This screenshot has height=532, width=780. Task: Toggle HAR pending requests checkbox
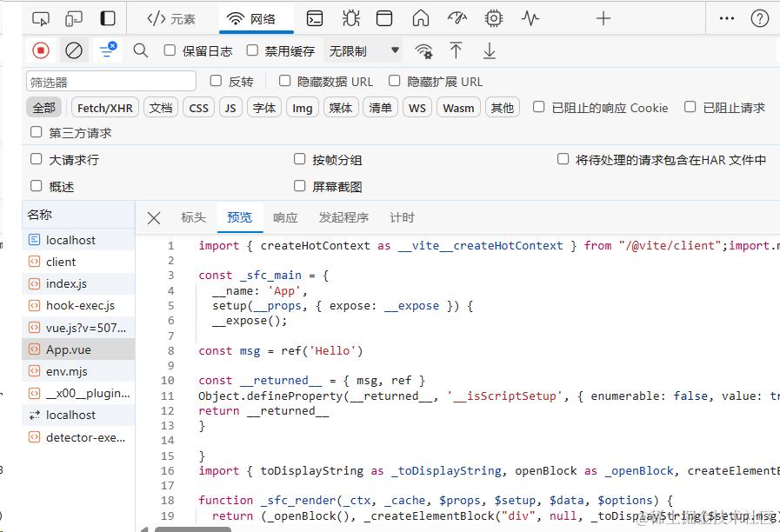point(563,159)
